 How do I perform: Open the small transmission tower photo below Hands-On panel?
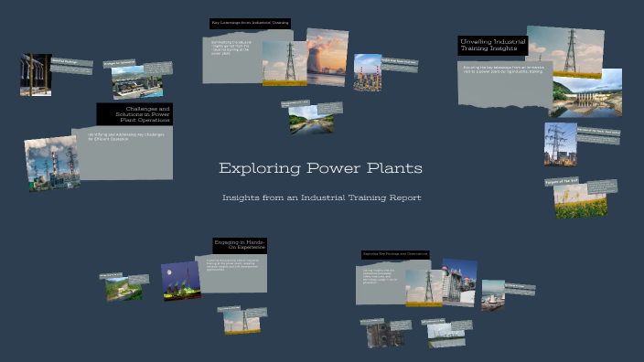click(241, 322)
